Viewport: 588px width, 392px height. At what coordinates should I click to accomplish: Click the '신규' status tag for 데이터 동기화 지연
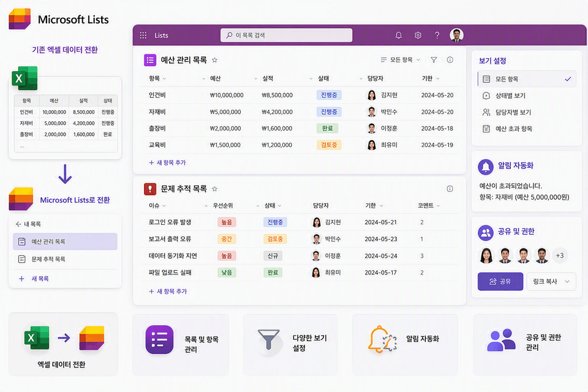click(273, 256)
